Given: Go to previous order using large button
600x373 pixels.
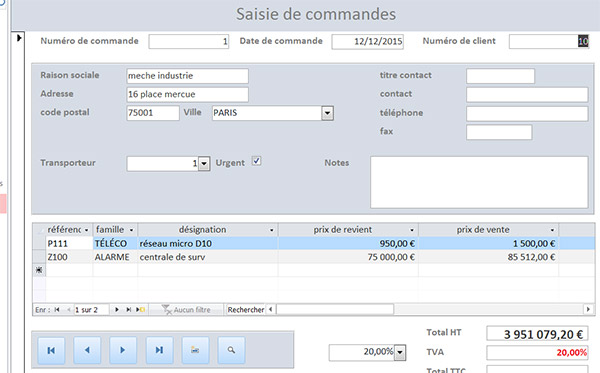Looking at the screenshot, I should pos(87,350).
